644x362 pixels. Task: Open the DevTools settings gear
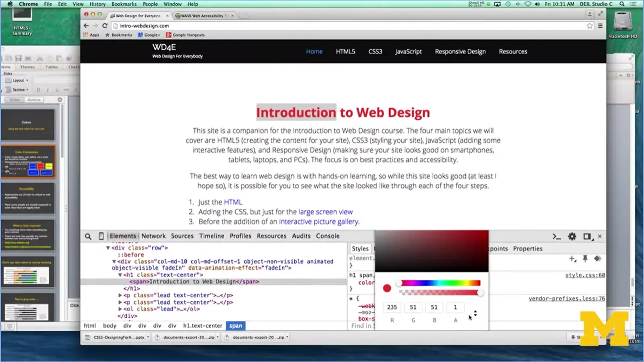pyautogui.click(x=571, y=236)
